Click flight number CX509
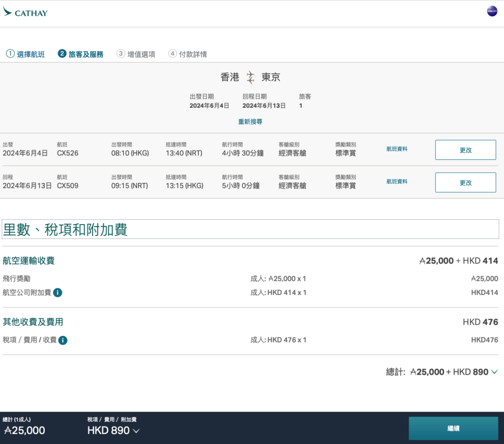 click(67, 185)
